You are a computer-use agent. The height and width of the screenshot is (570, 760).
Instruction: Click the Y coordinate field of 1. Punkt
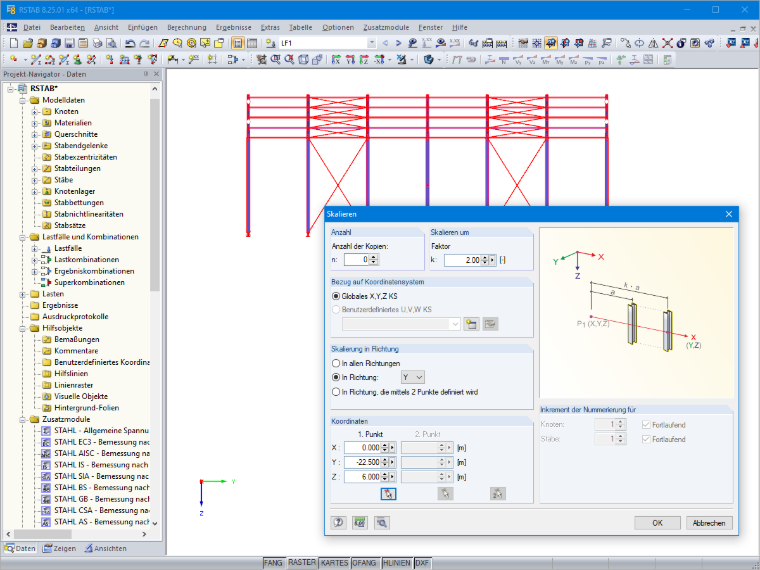[363, 462]
